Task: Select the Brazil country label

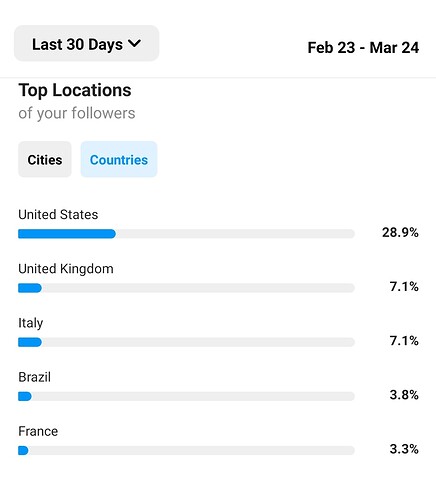Action: click(34, 377)
